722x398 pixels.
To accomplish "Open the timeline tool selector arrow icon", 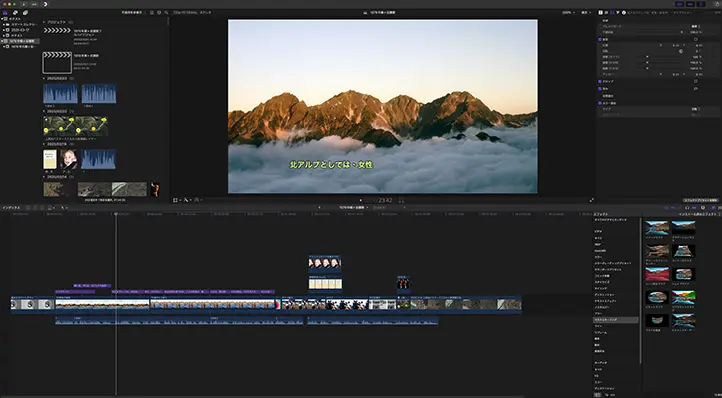I will (63, 208).
